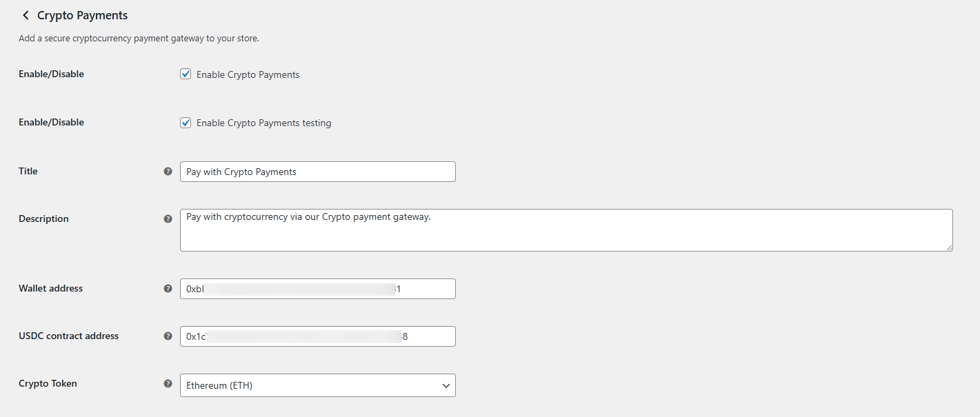Screen dimensions: 980x417
Task: Open the Crypto Token dropdown showing Ethereum (ETH)
Action: click(x=317, y=385)
